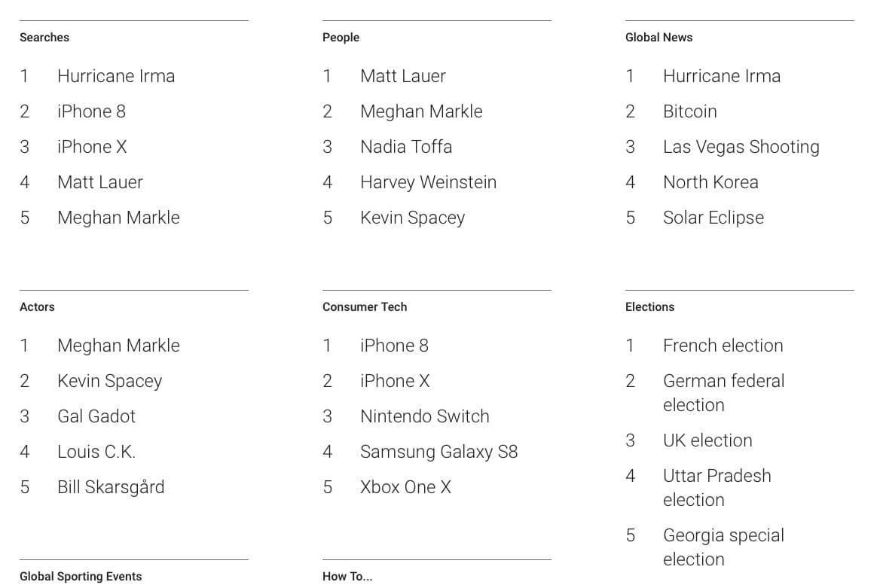Open the How To... section heading
Viewport: 880px width, 588px height.
[347, 576]
